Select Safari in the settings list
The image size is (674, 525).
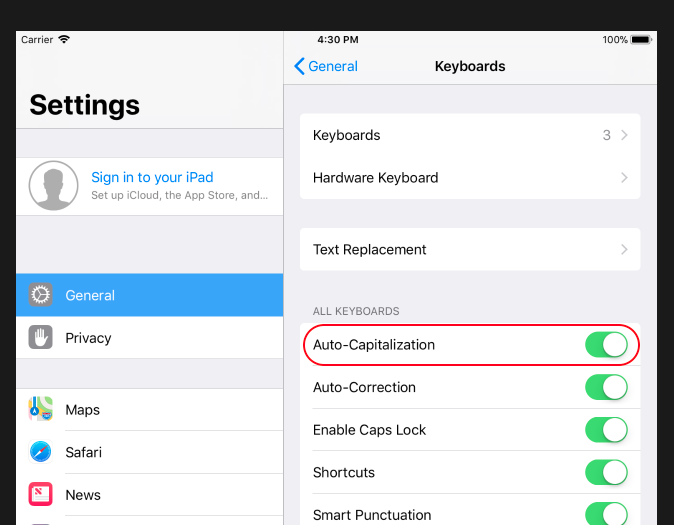pos(150,452)
